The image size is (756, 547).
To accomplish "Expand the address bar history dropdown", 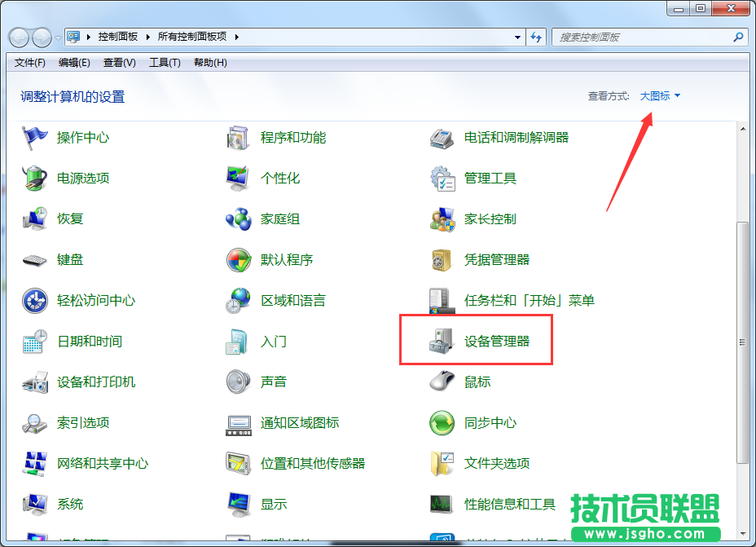I will (516, 37).
